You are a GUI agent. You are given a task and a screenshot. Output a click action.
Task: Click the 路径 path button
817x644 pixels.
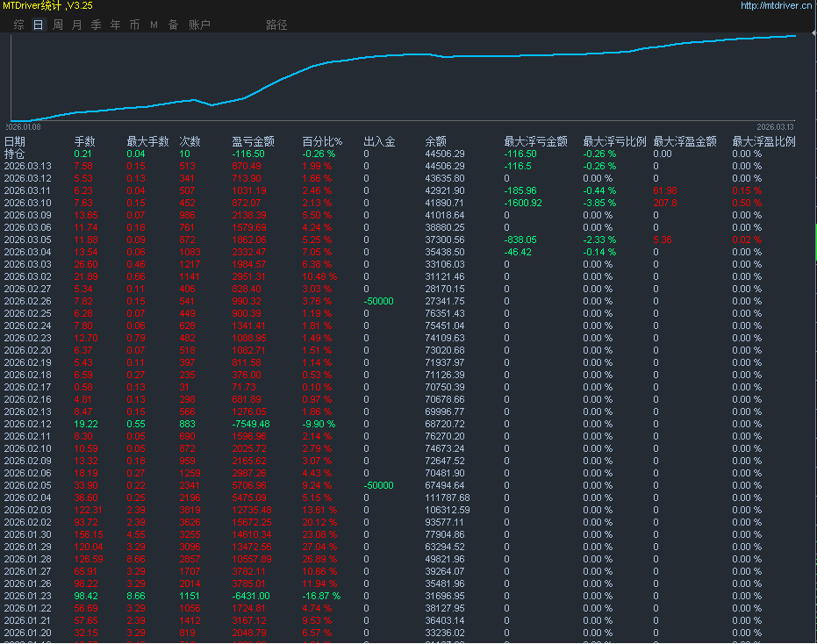(276, 25)
